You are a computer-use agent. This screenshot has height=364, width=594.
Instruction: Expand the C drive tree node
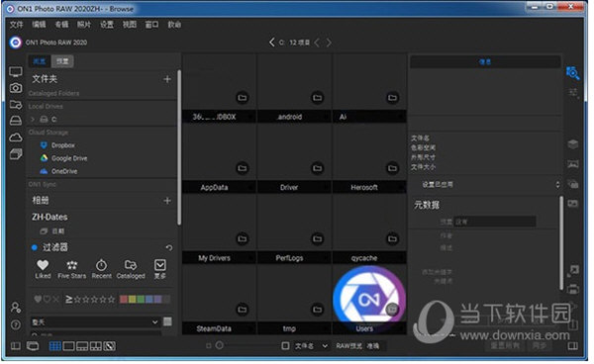coord(33,120)
